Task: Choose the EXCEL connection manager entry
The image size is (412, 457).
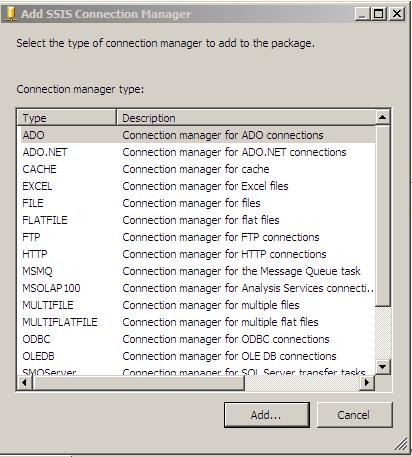Action: (x=198, y=186)
